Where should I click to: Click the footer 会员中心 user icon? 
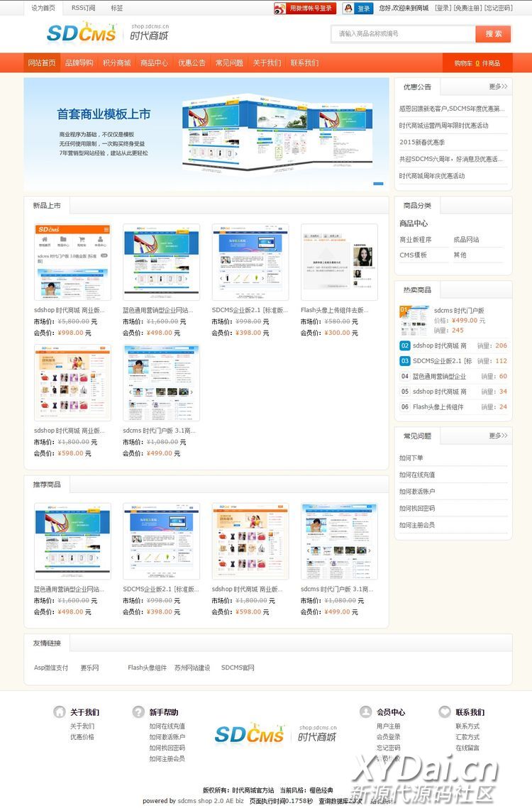[365, 712]
